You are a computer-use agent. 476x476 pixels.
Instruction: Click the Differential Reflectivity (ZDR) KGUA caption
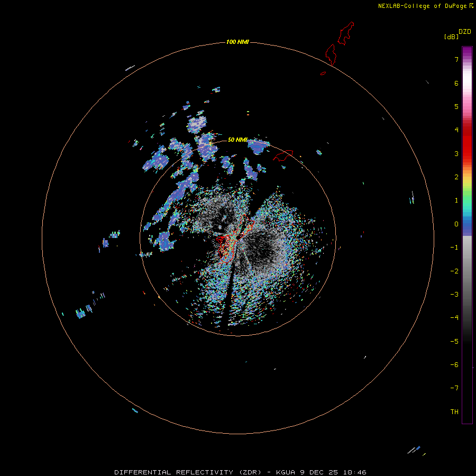240,472
